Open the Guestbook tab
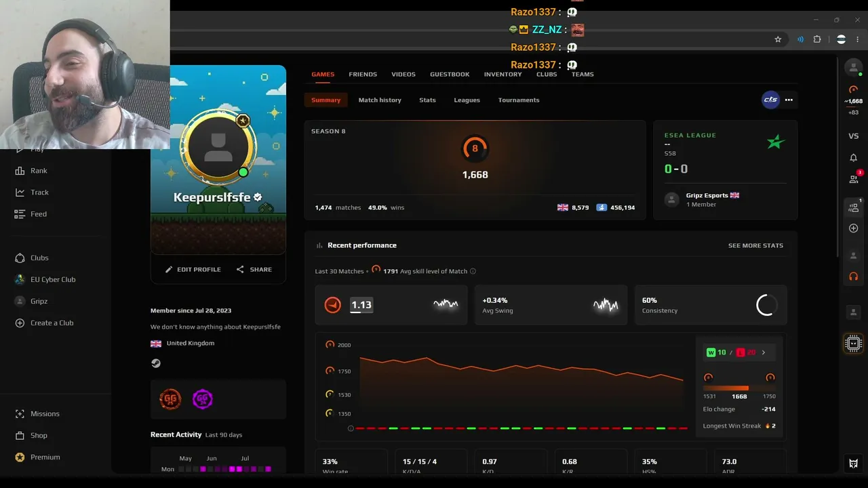 point(450,75)
